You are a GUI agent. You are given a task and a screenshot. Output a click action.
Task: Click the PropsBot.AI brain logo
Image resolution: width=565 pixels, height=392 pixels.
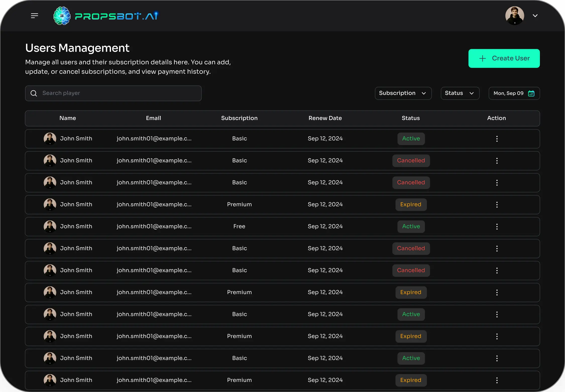tap(62, 16)
